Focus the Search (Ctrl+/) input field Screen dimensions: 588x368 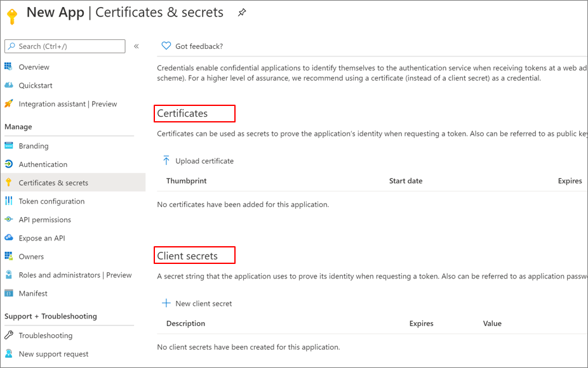[x=70, y=46]
